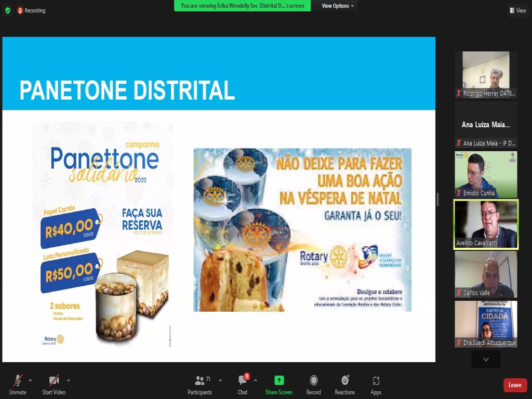Click the red Leave button

(x=515, y=385)
